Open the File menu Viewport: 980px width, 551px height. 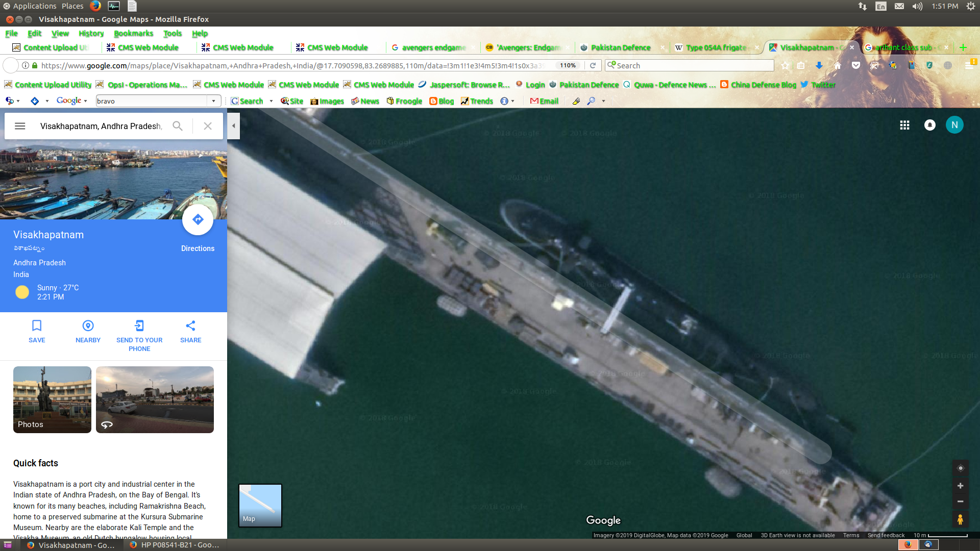[x=11, y=33]
